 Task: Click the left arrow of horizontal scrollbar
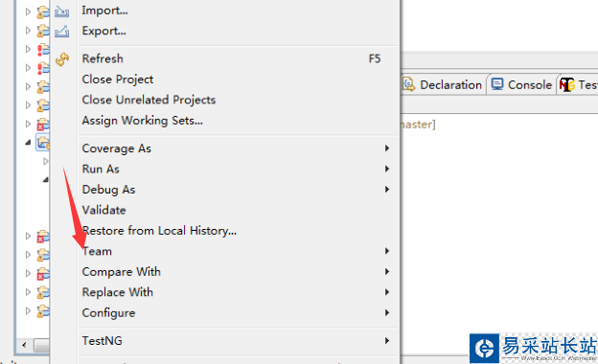[24, 346]
